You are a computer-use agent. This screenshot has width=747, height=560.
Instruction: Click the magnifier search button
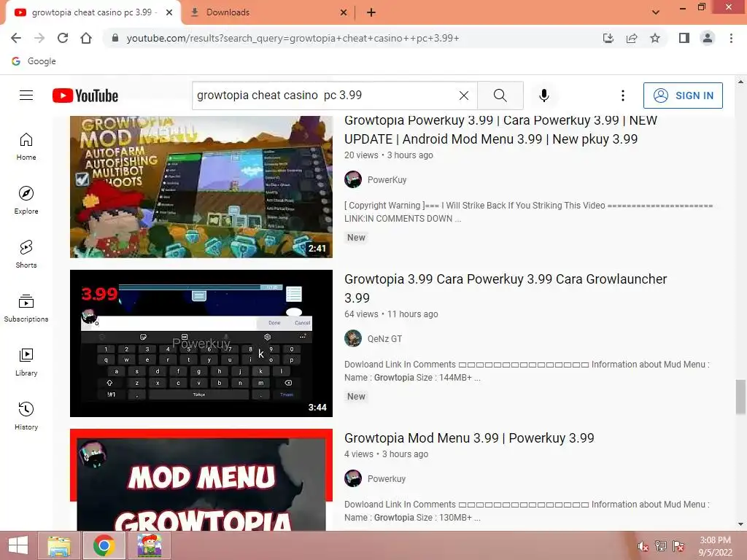click(x=500, y=96)
